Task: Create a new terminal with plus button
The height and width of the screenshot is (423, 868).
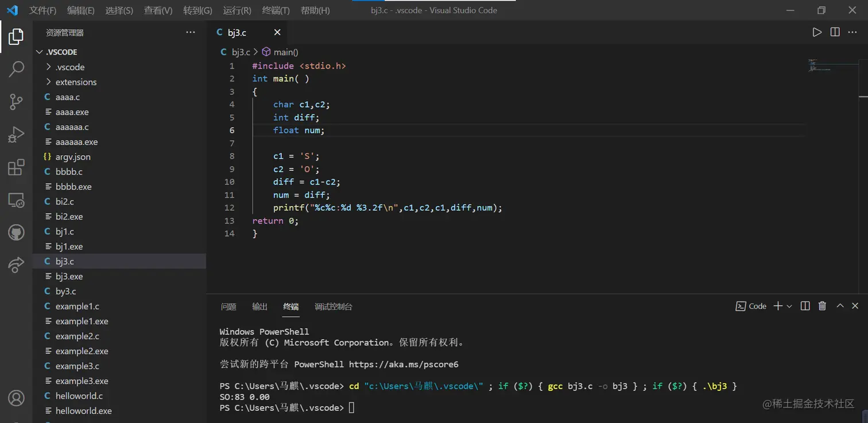Action: coord(778,306)
